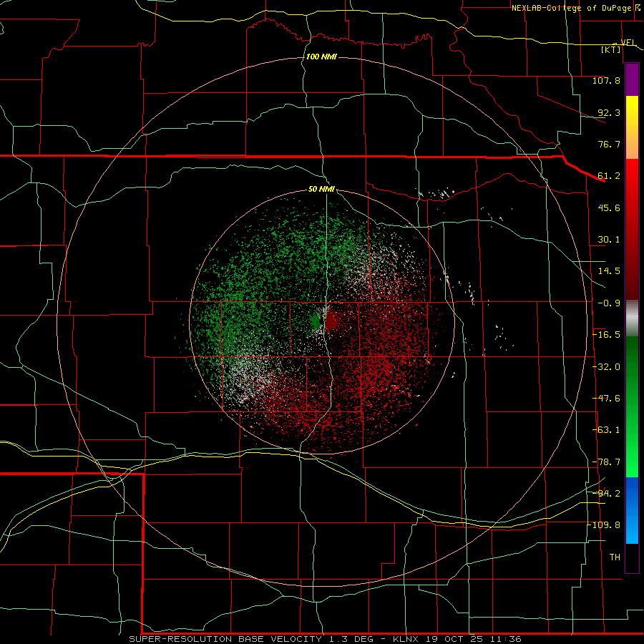Click the VEL legend title
The height and width of the screenshot is (644, 644).
point(628,42)
